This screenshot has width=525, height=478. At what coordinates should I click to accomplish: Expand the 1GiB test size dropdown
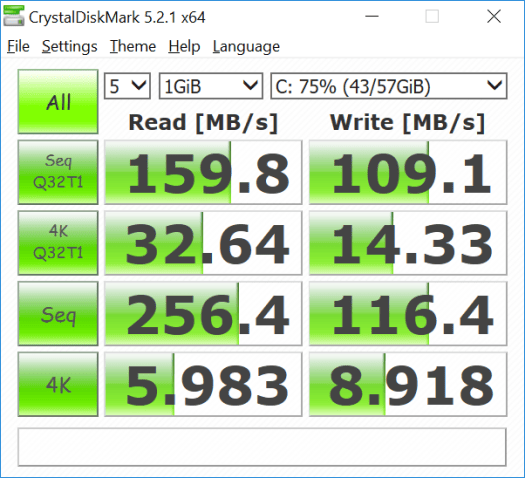coord(211,86)
